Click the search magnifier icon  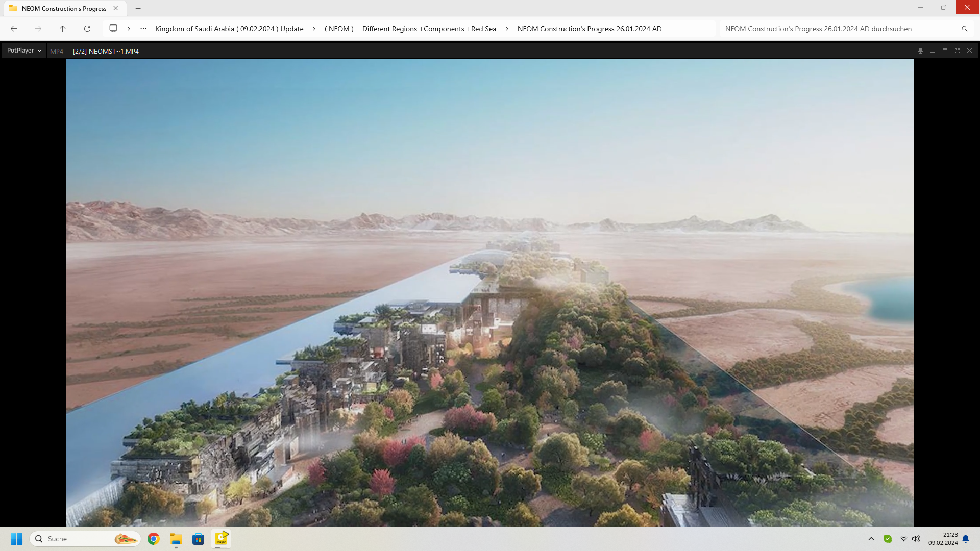[x=965, y=29]
